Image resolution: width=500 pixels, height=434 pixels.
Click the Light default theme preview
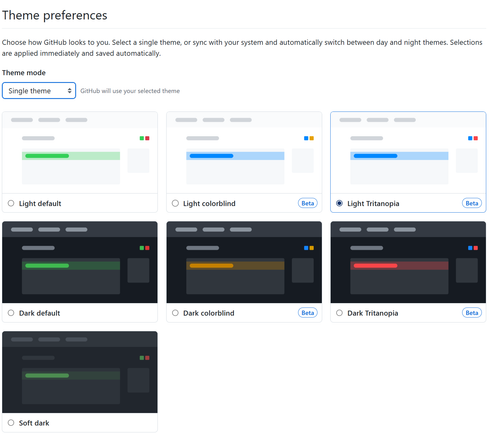click(80, 153)
